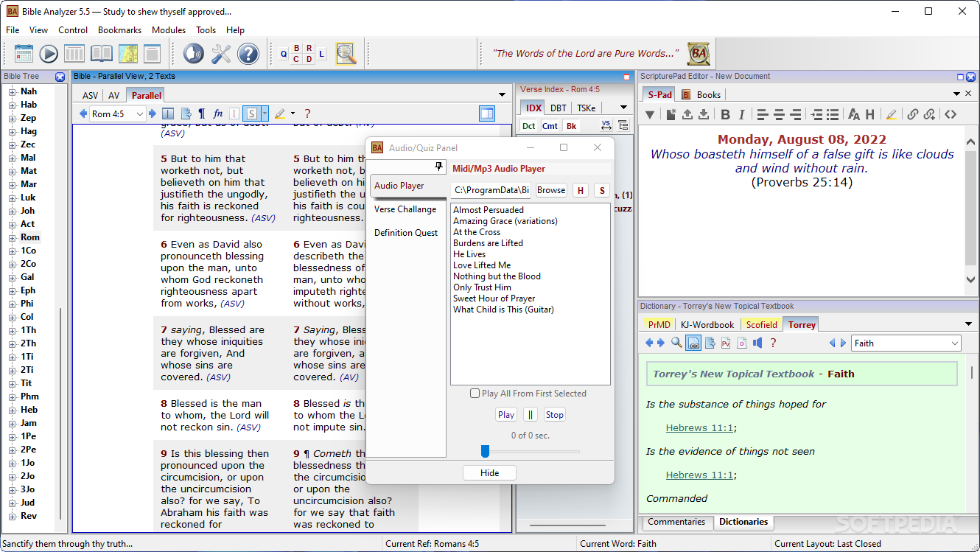Click the vs arrows icon in Verse Index
The height and width of the screenshot is (552, 980).
pos(606,125)
